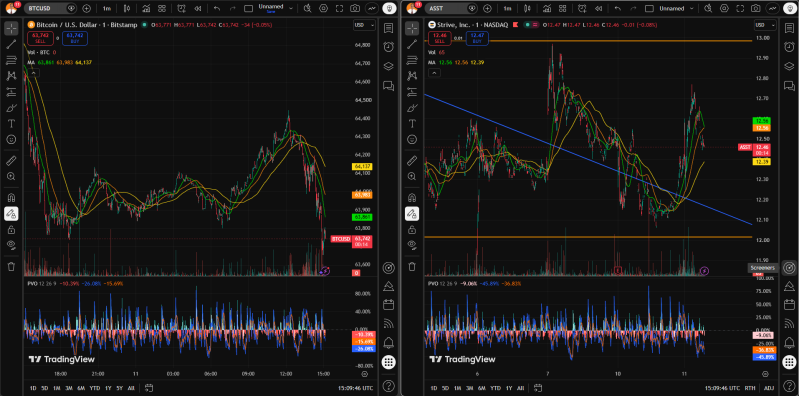This screenshot has width=799, height=396.
Task: Open news feed icon in ASST window
Action: [x=789, y=323]
